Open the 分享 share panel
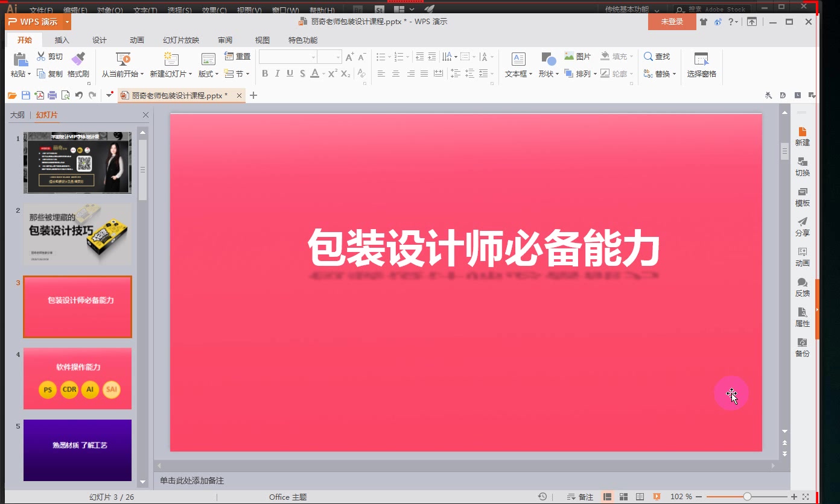Image resolution: width=840 pixels, height=504 pixels. [x=802, y=227]
